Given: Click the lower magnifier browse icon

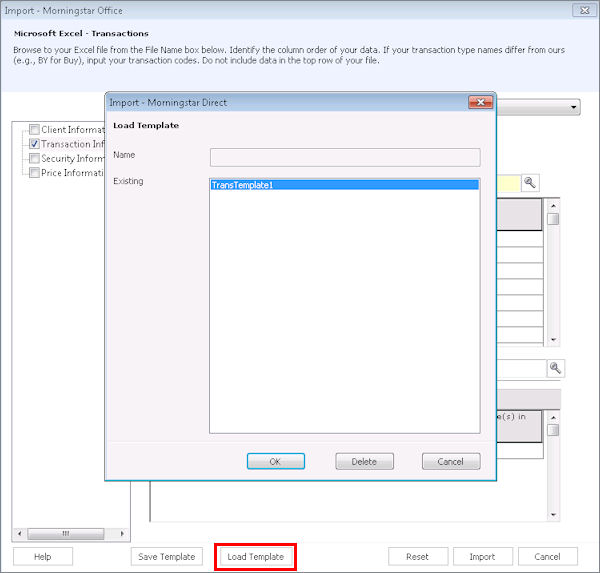Looking at the screenshot, I should pos(556,368).
